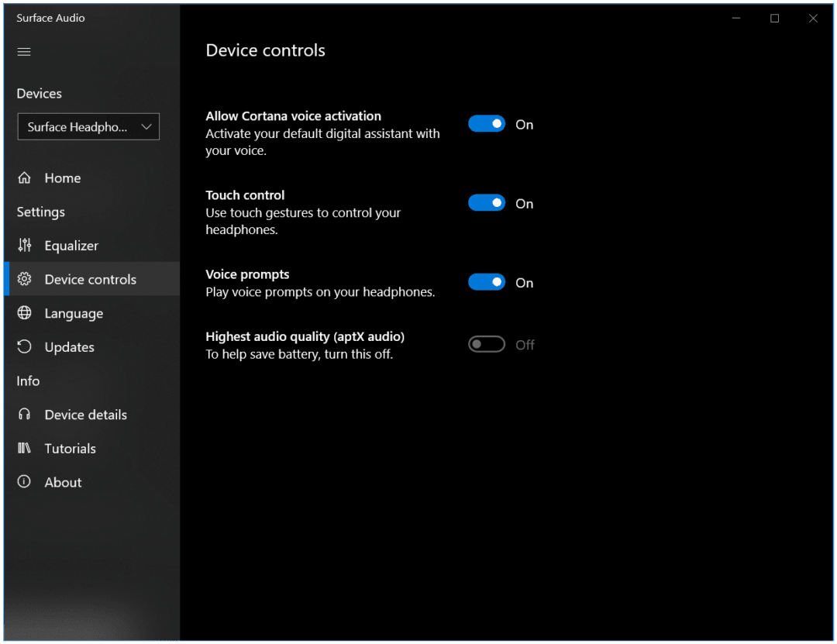Open Device details via headphone icon
The width and height of the screenshot is (837, 644).
click(x=24, y=415)
